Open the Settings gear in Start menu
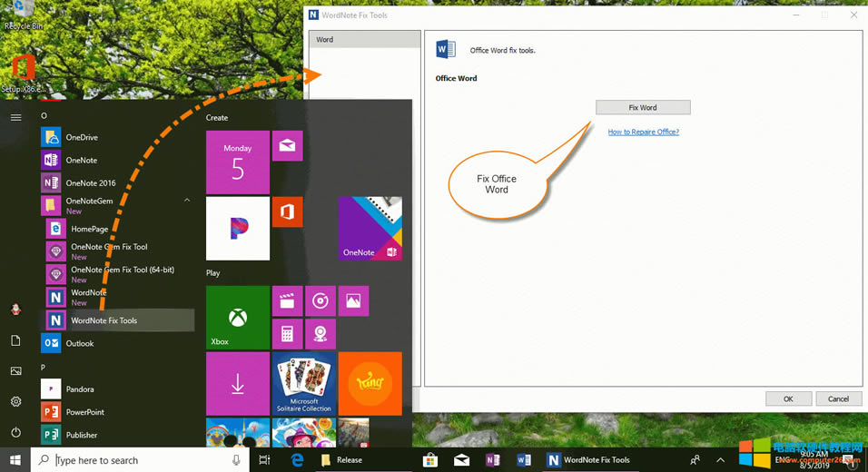868x472 pixels. click(15, 401)
